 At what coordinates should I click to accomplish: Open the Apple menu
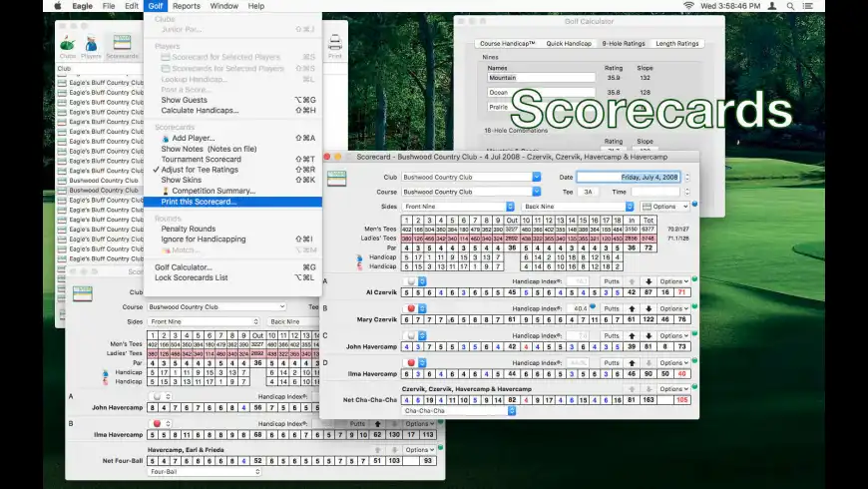(x=58, y=6)
